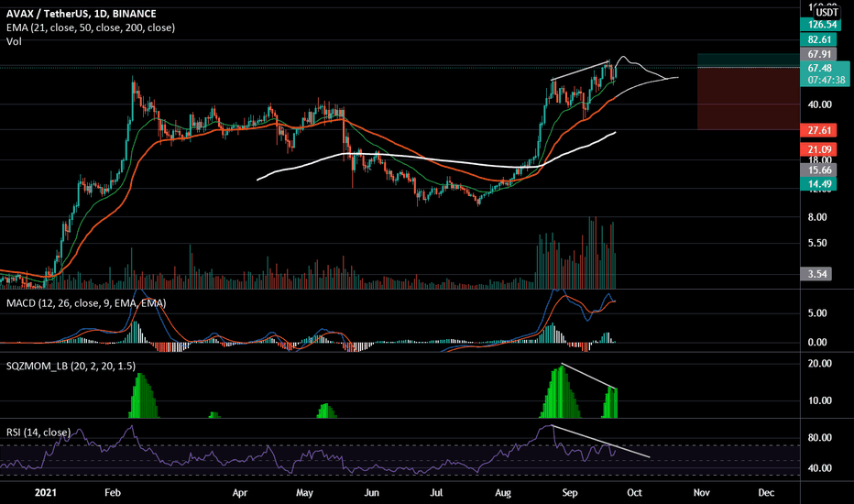Click the Oct label on time axis
Image resolution: width=854 pixels, height=504 pixels.
pos(634,493)
